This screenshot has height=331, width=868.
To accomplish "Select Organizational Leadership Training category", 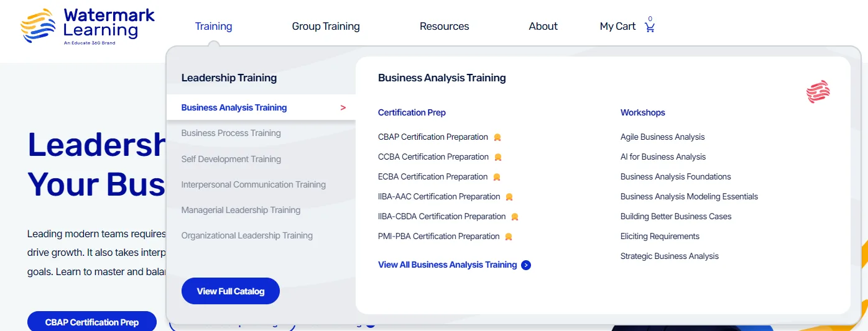I will (x=247, y=235).
